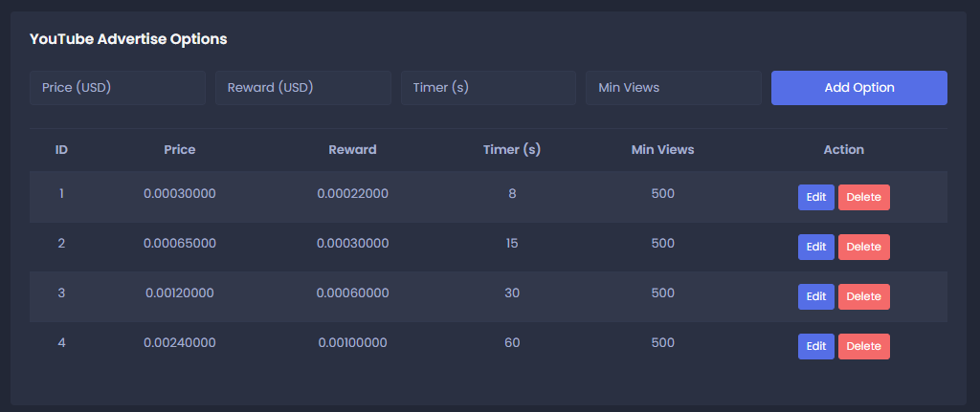Delete the option with ID 4

click(x=863, y=346)
